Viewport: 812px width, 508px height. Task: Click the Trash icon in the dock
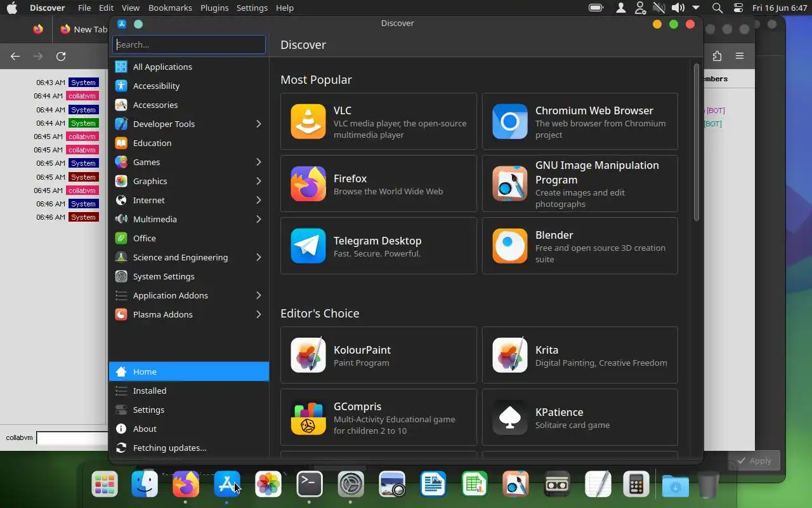708,485
